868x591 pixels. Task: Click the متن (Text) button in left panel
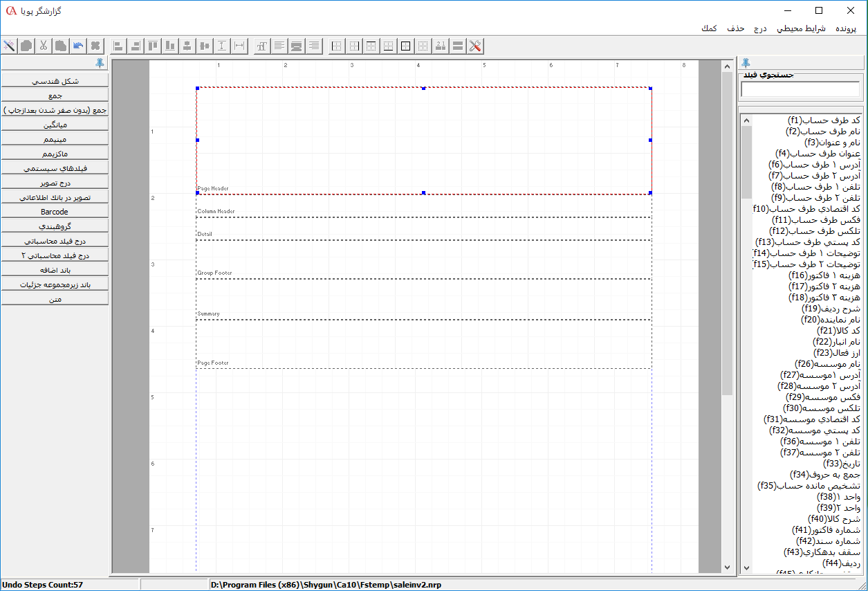click(x=55, y=298)
